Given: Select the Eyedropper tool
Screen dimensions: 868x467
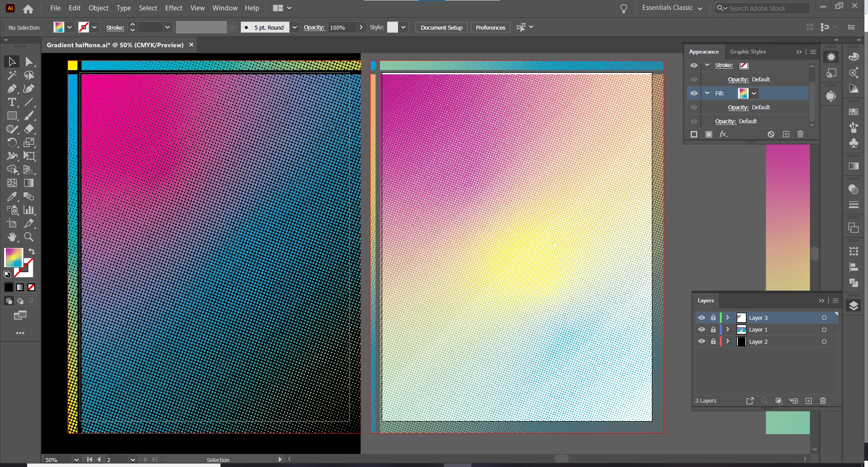Looking at the screenshot, I should click(12, 197).
